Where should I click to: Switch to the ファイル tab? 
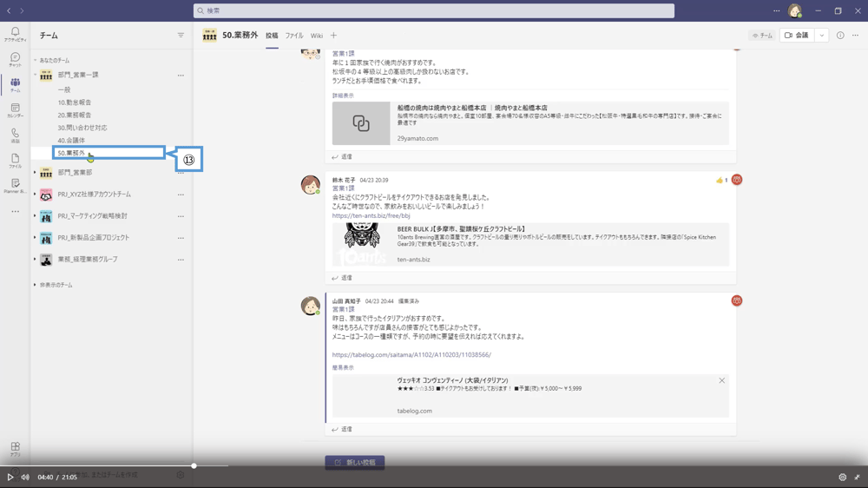tap(294, 36)
